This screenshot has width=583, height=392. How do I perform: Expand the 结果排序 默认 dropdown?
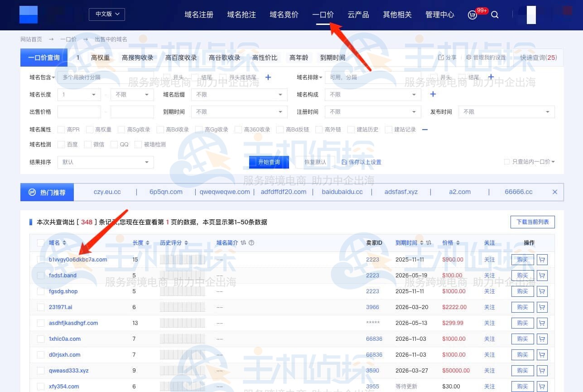105,162
